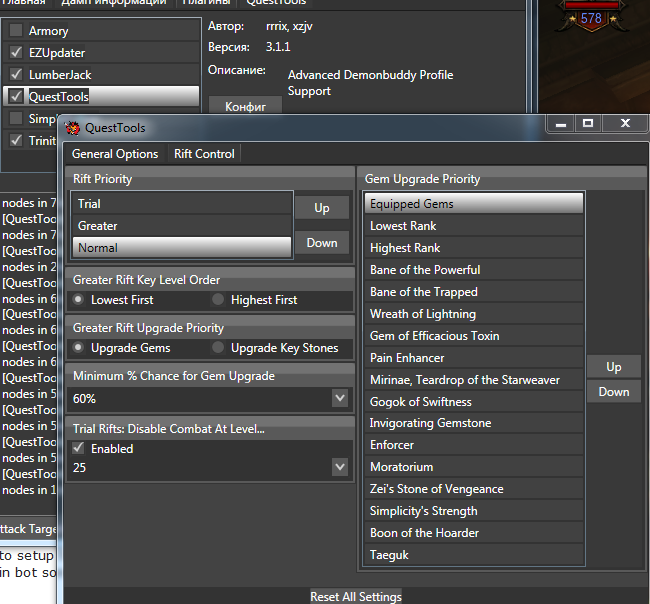The image size is (650, 604).
Task: Toggle the Trinity plugin checkbox
Action: pos(16,140)
